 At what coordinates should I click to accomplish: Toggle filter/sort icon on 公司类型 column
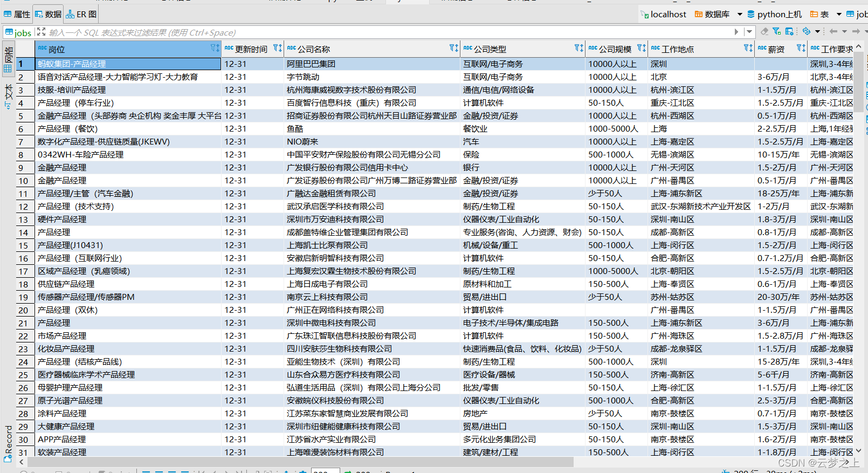578,49
